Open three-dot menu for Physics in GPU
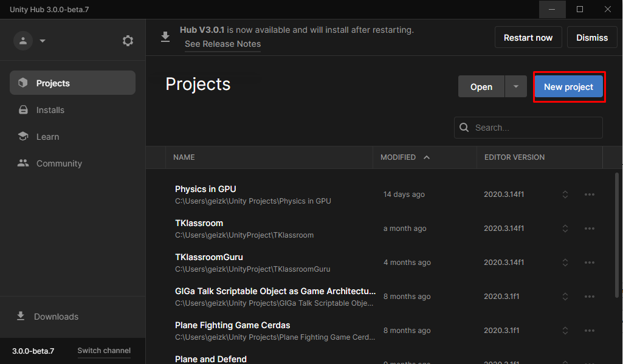Image resolution: width=623 pixels, height=364 pixels. [589, 194]
